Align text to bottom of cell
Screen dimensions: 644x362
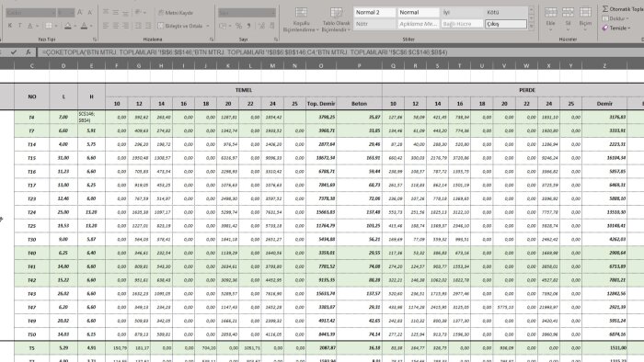(126, 13)
